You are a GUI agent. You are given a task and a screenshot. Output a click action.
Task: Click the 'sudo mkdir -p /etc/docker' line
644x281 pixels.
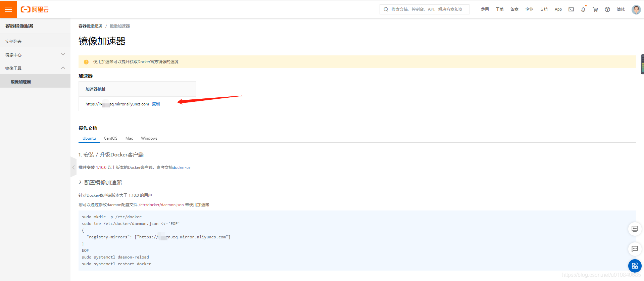point(112,217)
